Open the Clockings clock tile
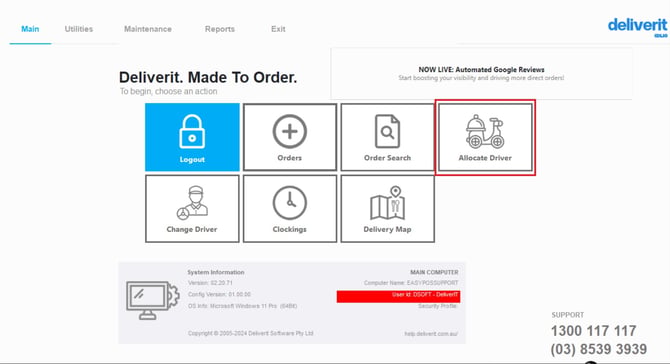 pos(290,208)
